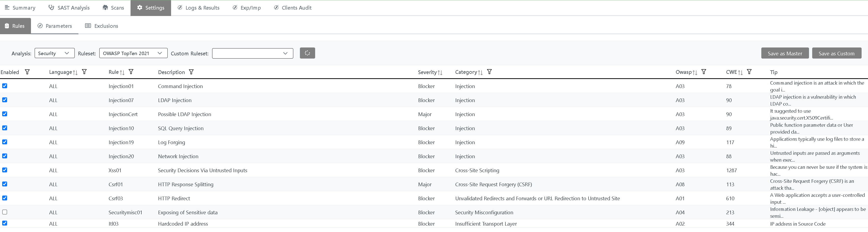
Task: Click the spinner refresh button beside Custom Ruleset
Action: [x=307, y=53]
